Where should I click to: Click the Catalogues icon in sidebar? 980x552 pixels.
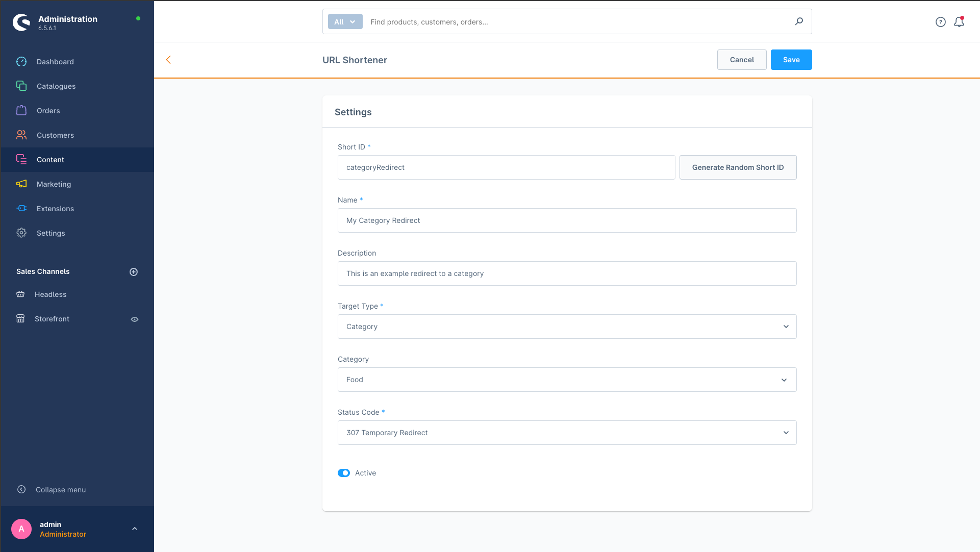21,86
